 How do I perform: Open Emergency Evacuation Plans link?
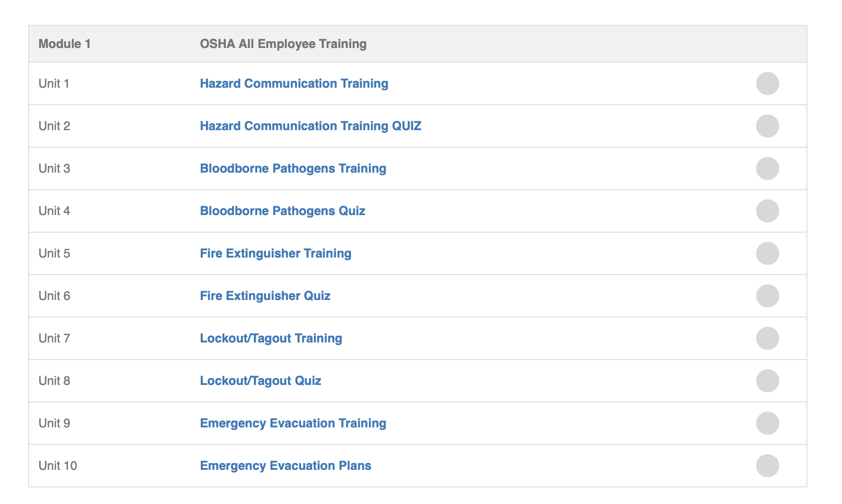pos(286,466)
